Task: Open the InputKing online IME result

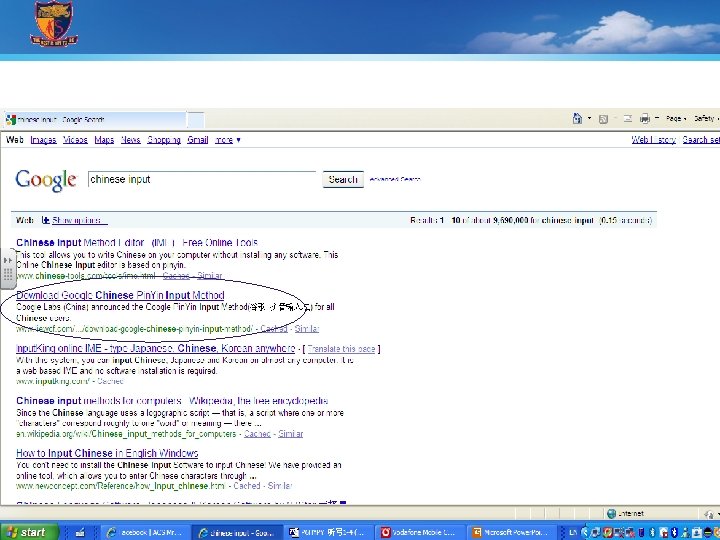Action: pyautogui.click(x=155, y=348)
